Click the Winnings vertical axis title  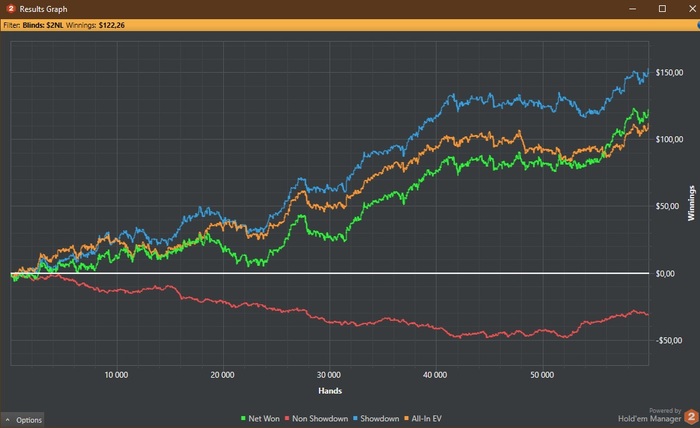click(x=691, y=203)
